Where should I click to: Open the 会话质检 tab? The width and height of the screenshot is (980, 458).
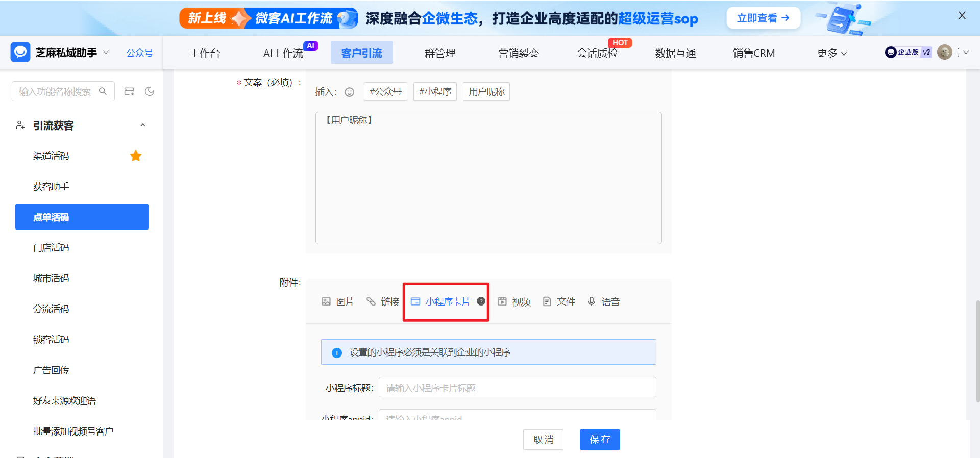597,53
